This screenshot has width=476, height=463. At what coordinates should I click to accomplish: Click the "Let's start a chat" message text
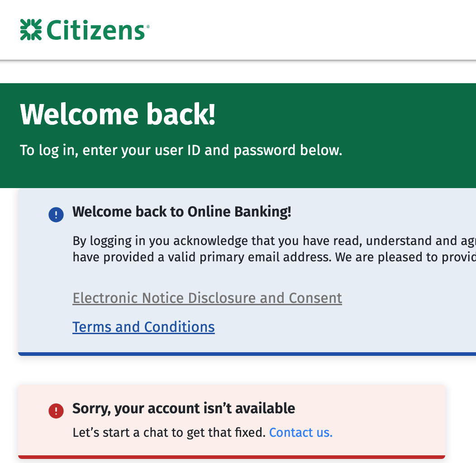click(169, 433)
